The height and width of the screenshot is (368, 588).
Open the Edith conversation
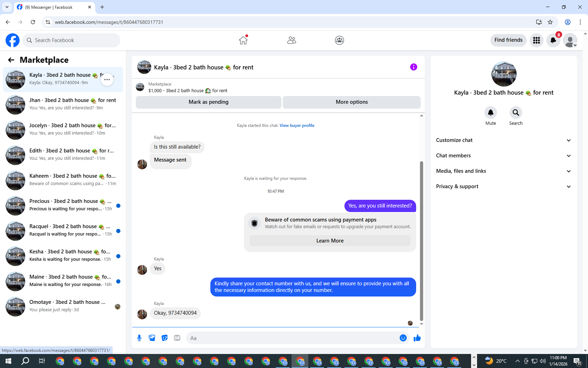63,155
